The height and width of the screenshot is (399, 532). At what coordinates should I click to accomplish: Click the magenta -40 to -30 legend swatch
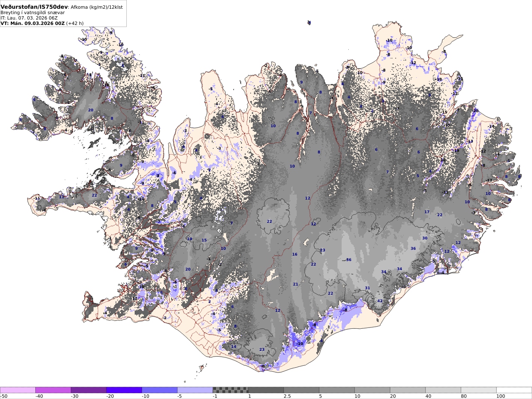pos(53,390)
